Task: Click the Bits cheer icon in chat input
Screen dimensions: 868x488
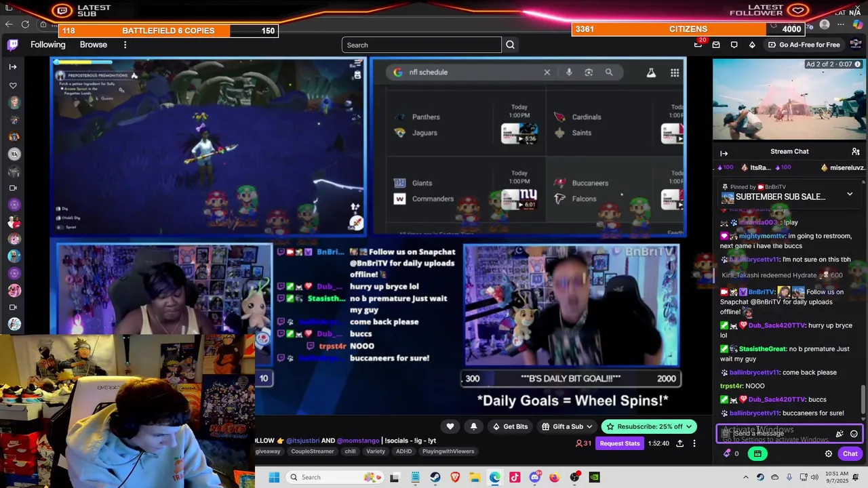Action: 840,434
